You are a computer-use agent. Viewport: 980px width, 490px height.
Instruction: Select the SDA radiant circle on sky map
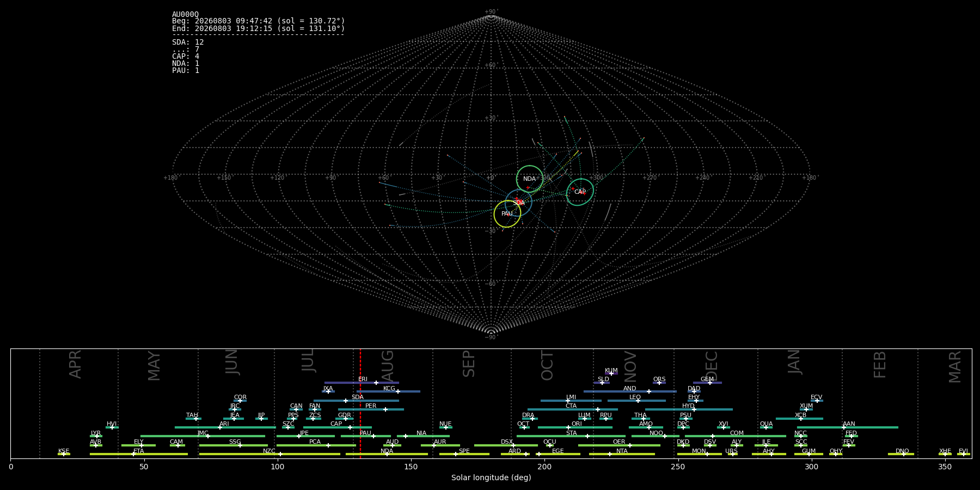[x=519, y=203]
